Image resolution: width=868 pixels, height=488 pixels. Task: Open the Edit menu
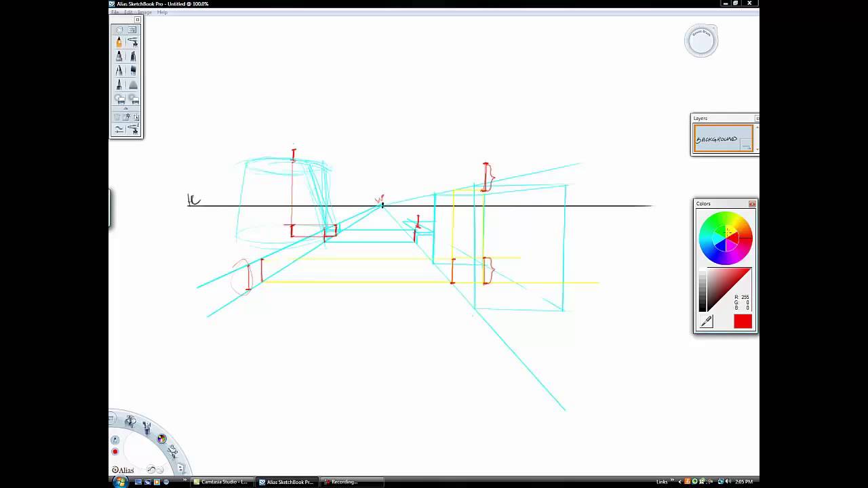tap(128, 12)
